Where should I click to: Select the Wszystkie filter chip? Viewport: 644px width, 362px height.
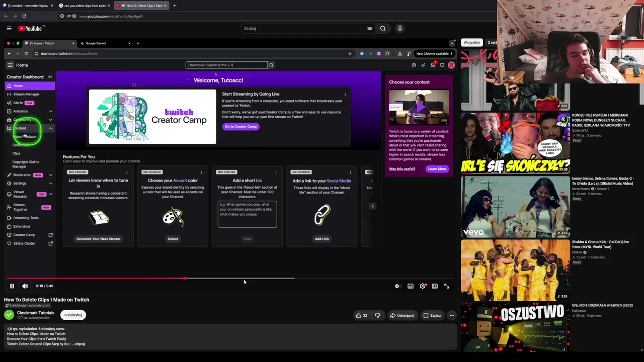coord(472,43)
